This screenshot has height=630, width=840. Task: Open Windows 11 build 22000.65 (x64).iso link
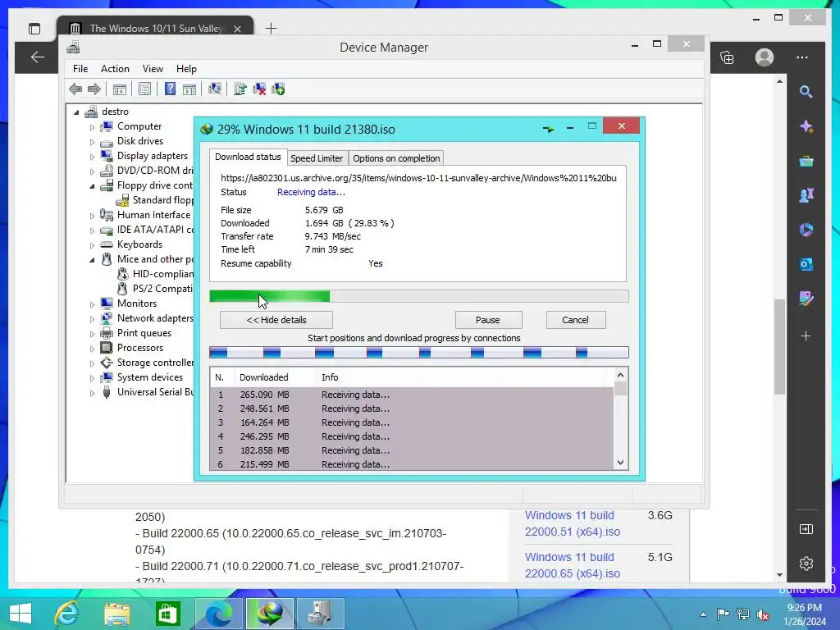[572, 565]
